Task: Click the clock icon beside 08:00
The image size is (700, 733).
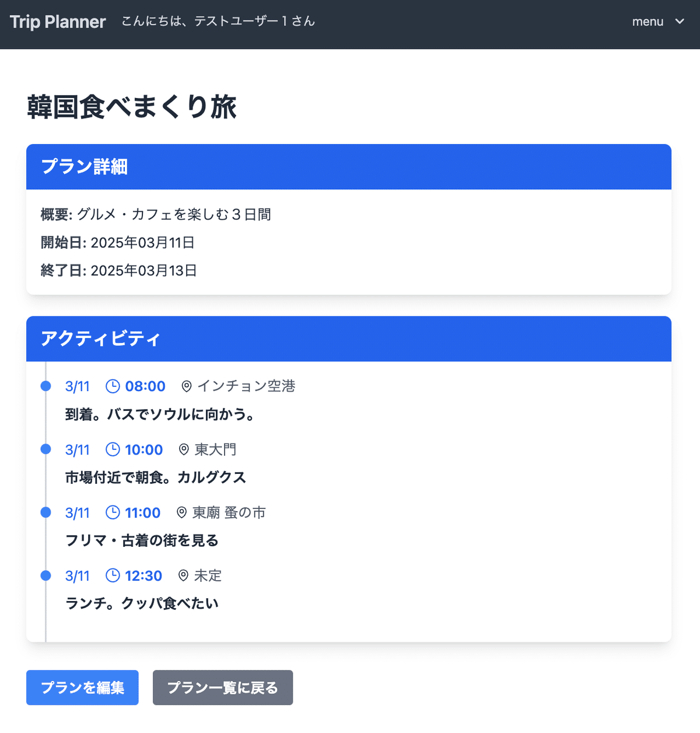Action: (113, 386)
